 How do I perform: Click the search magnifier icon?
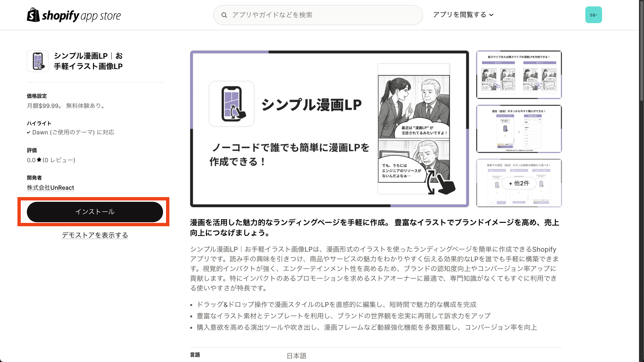pyautogui.click(x=224, y=15)
